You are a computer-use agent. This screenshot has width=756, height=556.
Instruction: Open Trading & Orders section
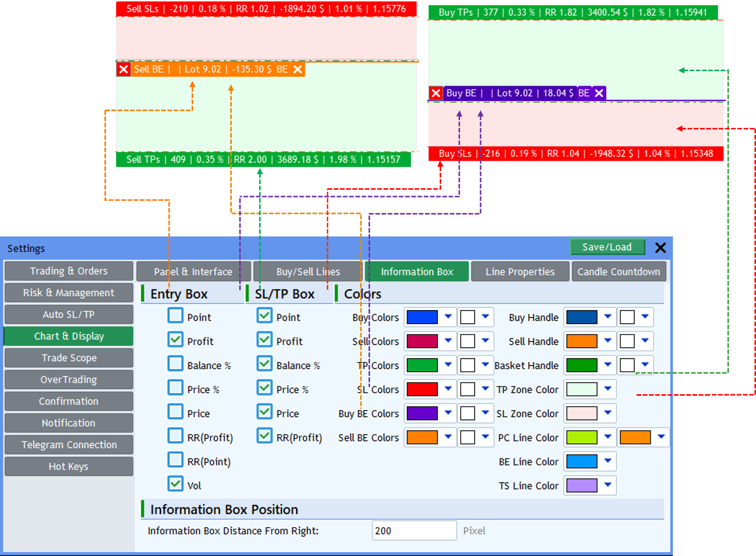(x=69, y=271)
